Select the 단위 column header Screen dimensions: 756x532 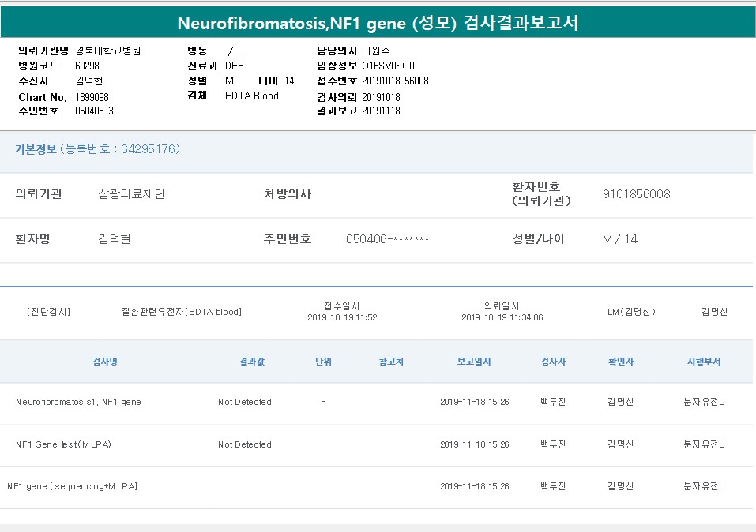click(x=323, y=362)
